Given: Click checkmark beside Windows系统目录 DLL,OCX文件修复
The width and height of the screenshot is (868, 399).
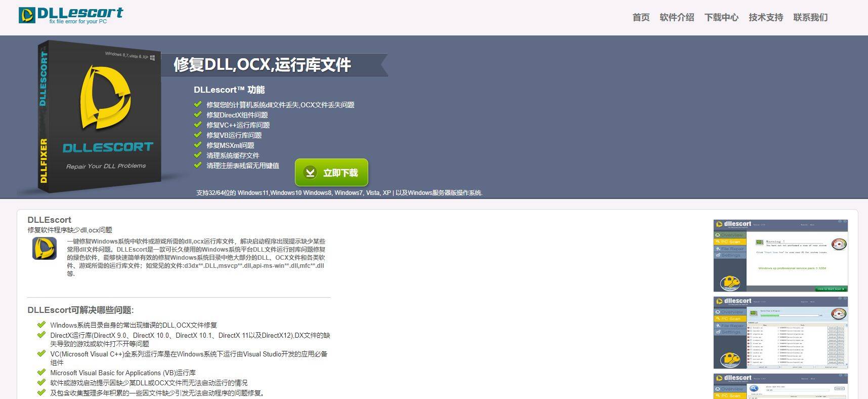Looking at the screenshot, I should pos(41,325).
